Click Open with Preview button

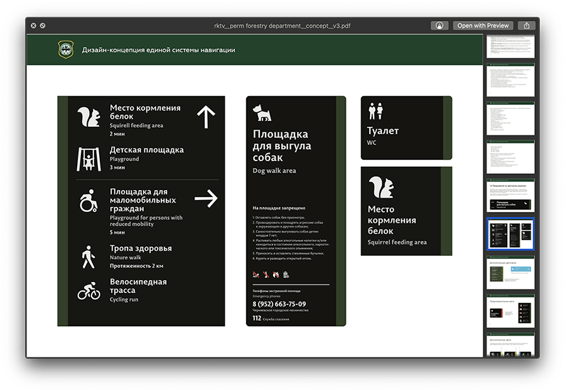tap(482, 26)
